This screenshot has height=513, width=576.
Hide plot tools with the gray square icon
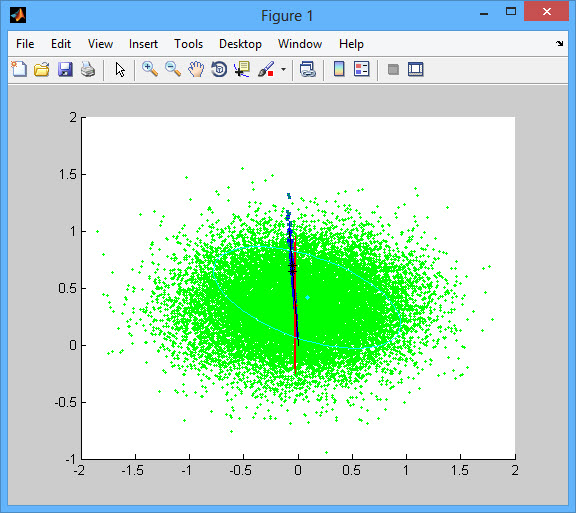[393, 69]
